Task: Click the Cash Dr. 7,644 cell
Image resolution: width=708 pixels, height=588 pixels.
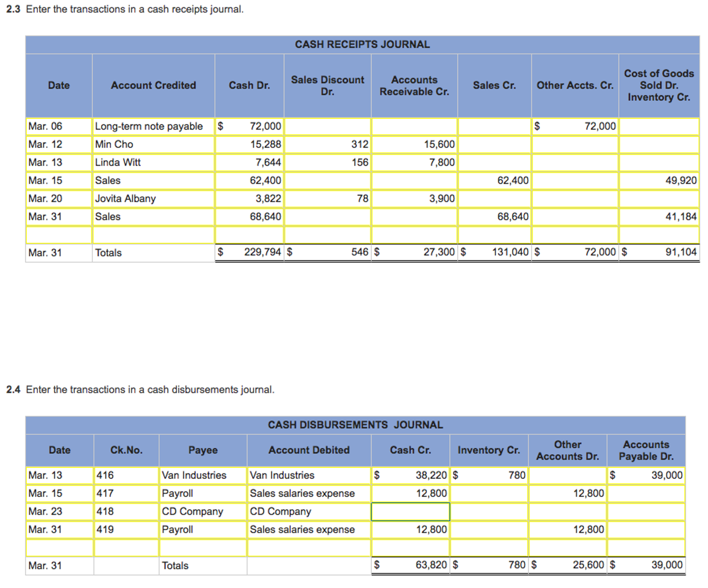Action: pos(249,162)
